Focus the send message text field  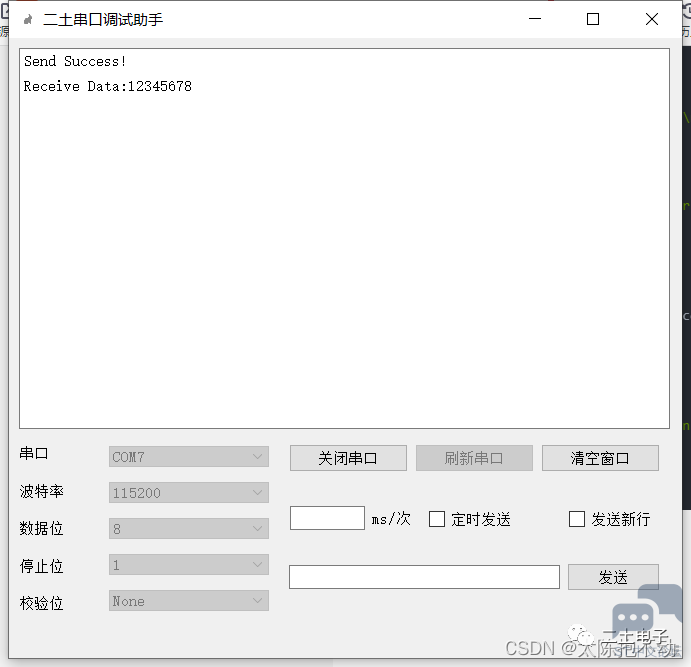click(424, 577)
